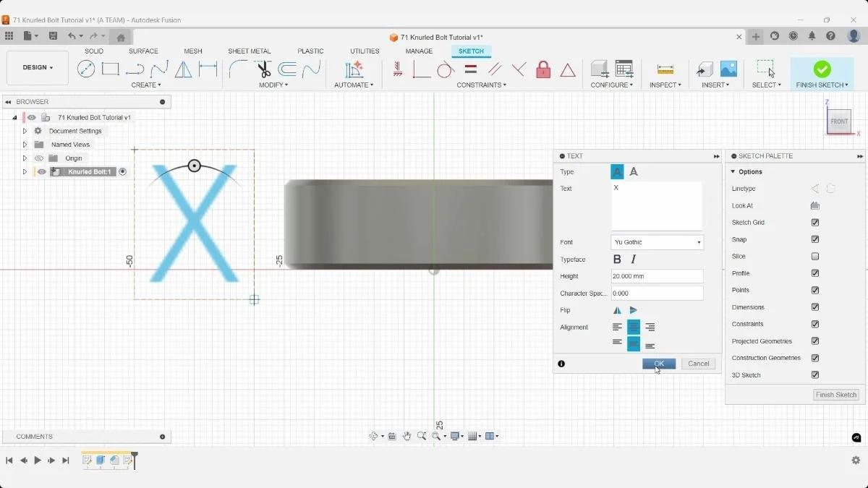Enable the Slice checkbox
The height and width of the screenshot is (488, 868).
(815, 257)
